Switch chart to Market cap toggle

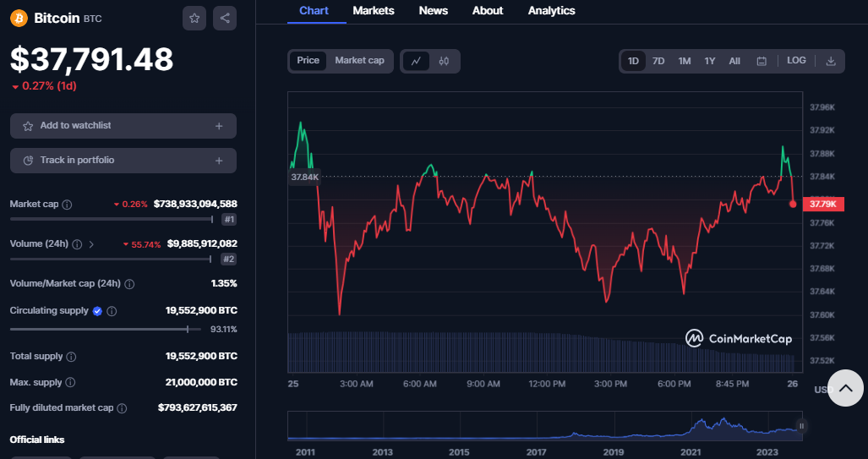[x=359, y=61]
